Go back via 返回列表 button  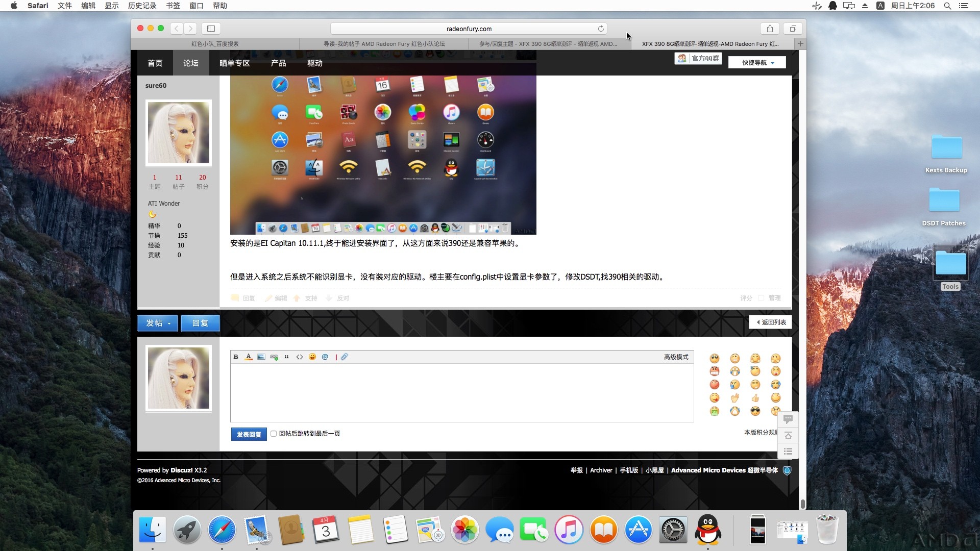click(770, 322)
